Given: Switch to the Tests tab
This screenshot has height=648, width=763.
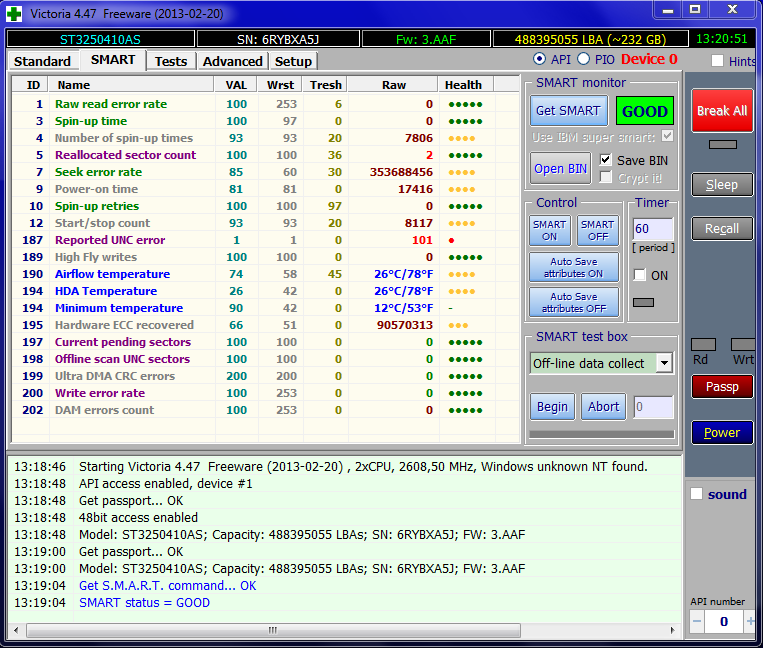Looking at the screenshot, I should [x=171, y=61].
